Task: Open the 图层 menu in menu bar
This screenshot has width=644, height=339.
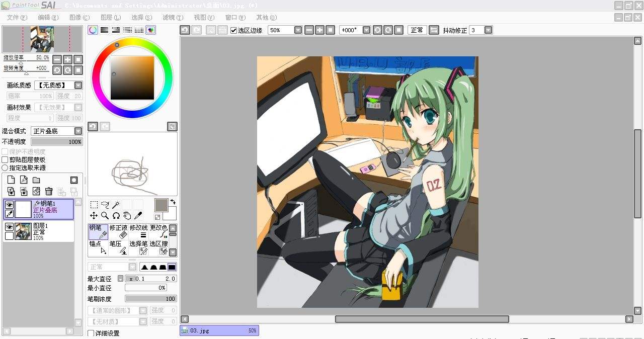Action: coord(110,17)
